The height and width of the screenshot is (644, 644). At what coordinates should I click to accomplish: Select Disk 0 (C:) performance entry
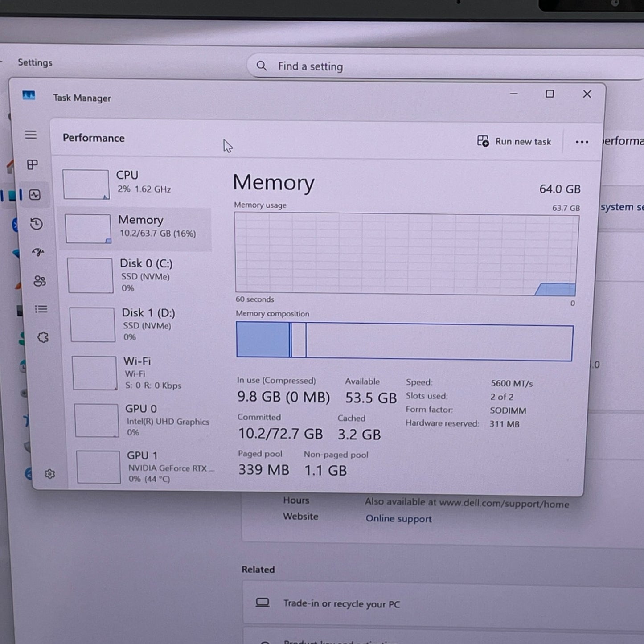(x=138, y=275)
